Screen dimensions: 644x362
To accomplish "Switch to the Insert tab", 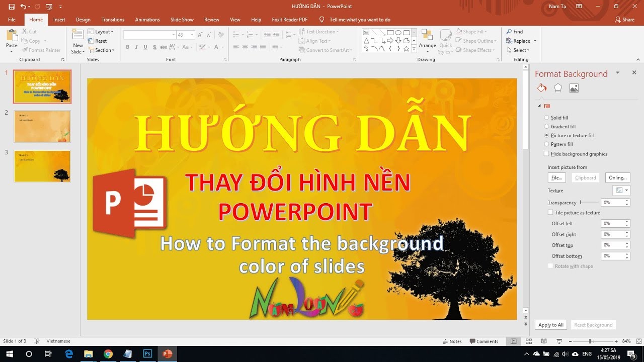I will tap(59, 20).
